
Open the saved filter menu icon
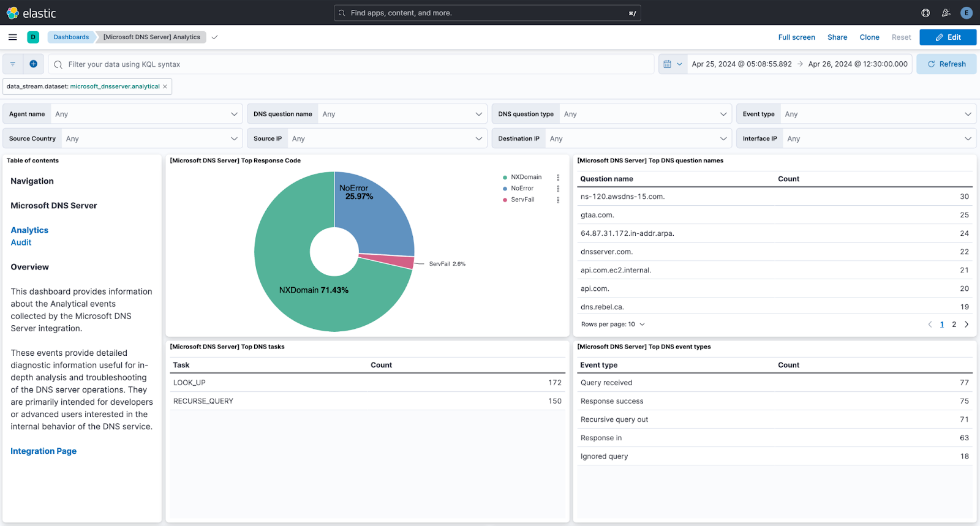(x=13, y=64)
